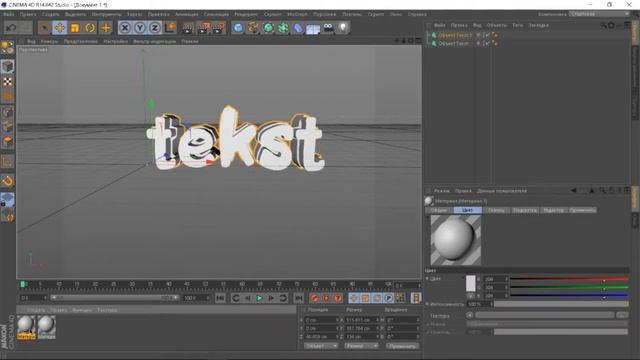Click the second material thumbnail

[x=47, y=327]
